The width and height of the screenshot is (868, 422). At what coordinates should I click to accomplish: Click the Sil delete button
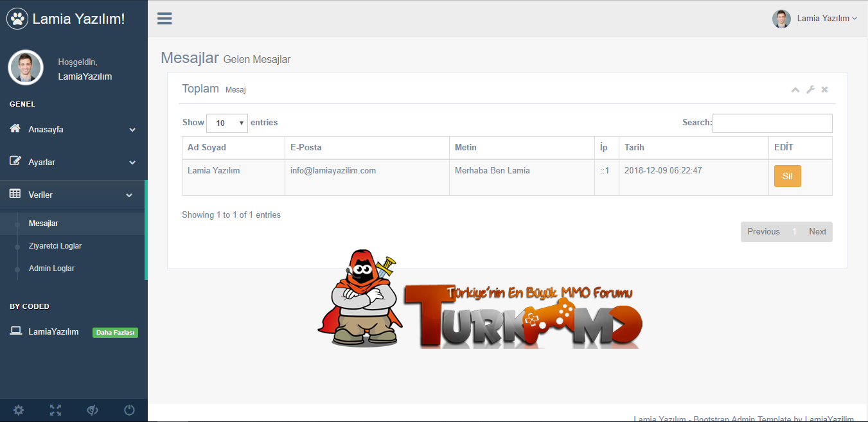(788, 176)
